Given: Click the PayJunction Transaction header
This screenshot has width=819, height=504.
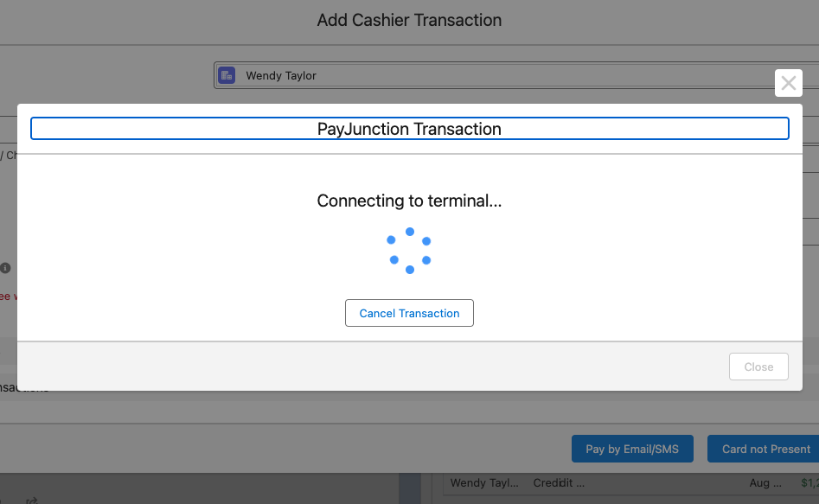Looking at the screenshot, I should point(410,129).
